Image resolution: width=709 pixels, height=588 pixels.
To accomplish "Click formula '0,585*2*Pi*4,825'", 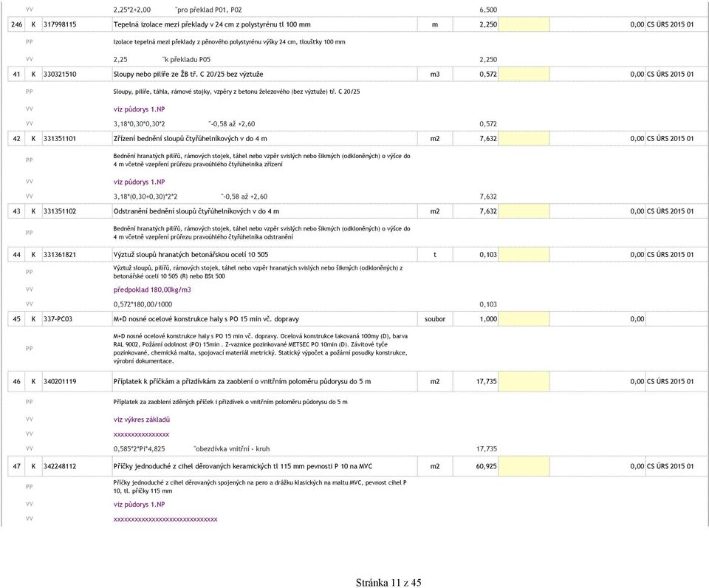I will [x=140, y=449].
